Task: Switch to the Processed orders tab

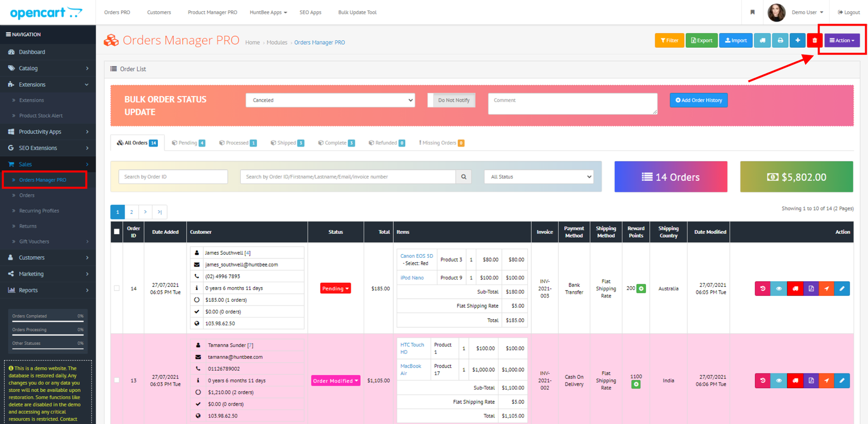Action: pyautogui.click(x=238, y=143)
